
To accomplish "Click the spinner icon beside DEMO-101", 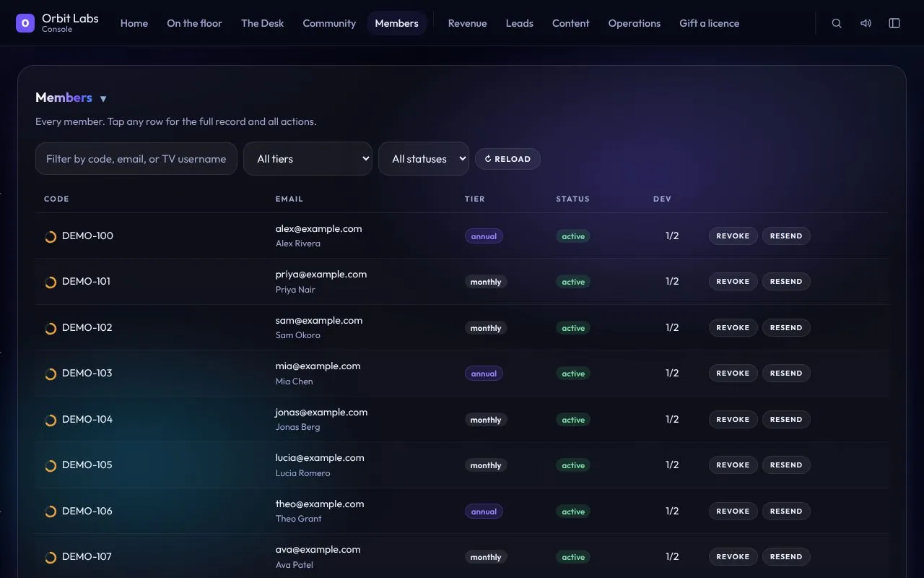I will [x=51, y=282].
